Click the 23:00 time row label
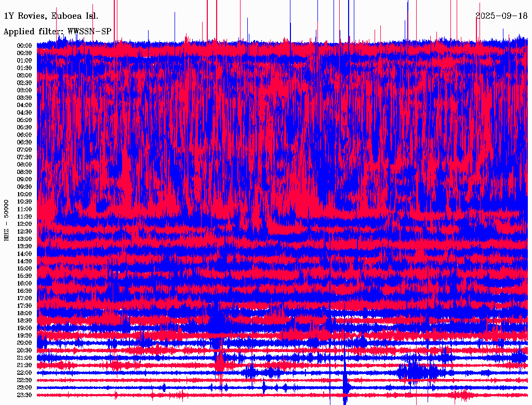This screenshot has height=405, width=532. 24,388
